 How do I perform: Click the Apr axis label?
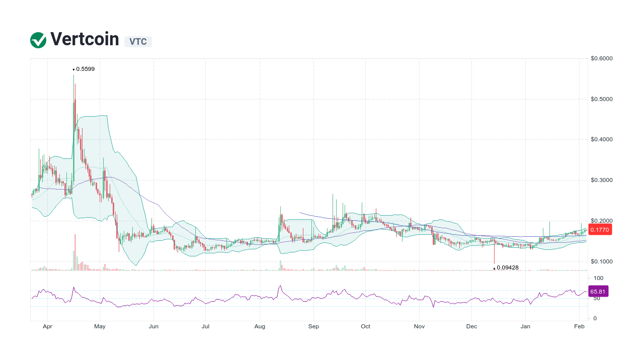click(47, 326)
